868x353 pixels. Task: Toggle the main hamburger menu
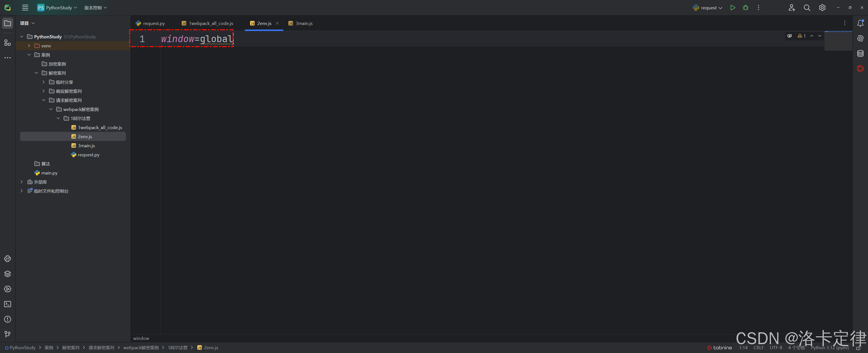click(x=25, y=8)
